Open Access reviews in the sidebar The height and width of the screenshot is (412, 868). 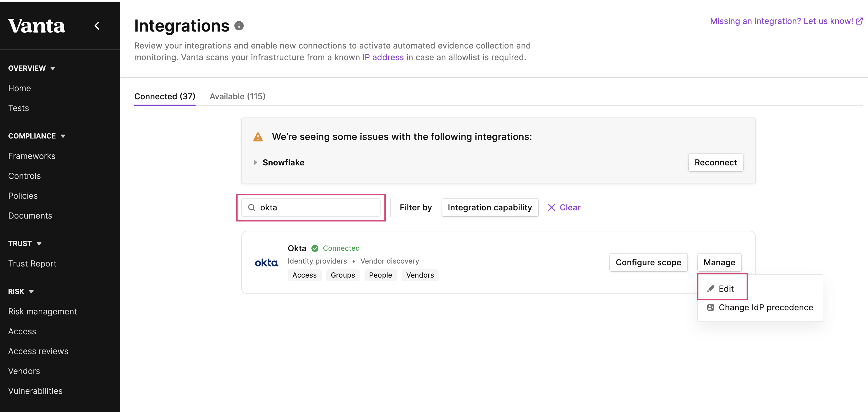(38, 352)
